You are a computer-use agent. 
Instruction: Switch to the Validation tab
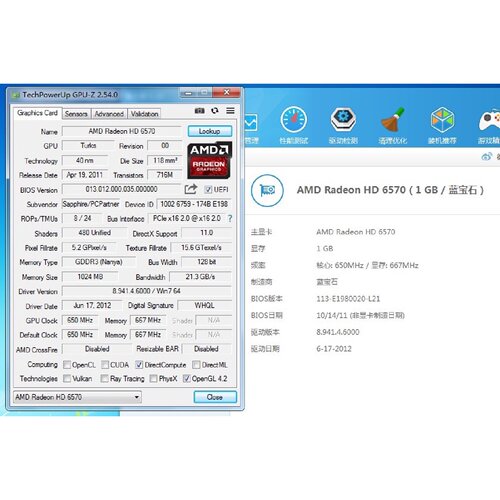(144, 114)
